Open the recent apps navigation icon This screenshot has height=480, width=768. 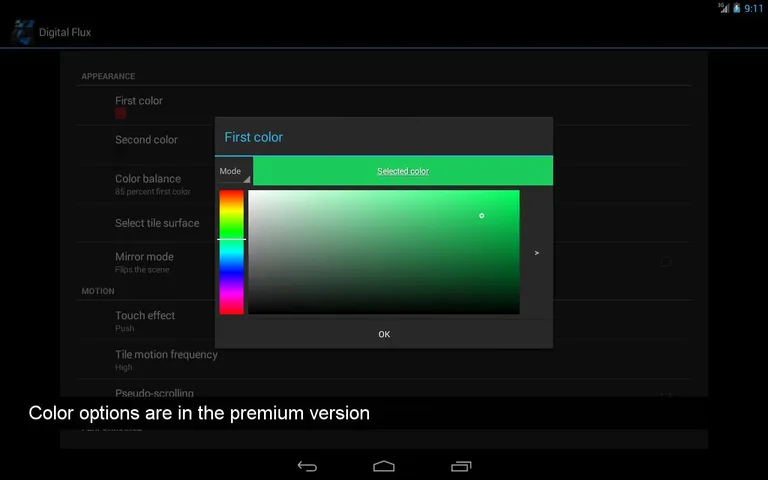pyautogui.click(x=461, y=466)
